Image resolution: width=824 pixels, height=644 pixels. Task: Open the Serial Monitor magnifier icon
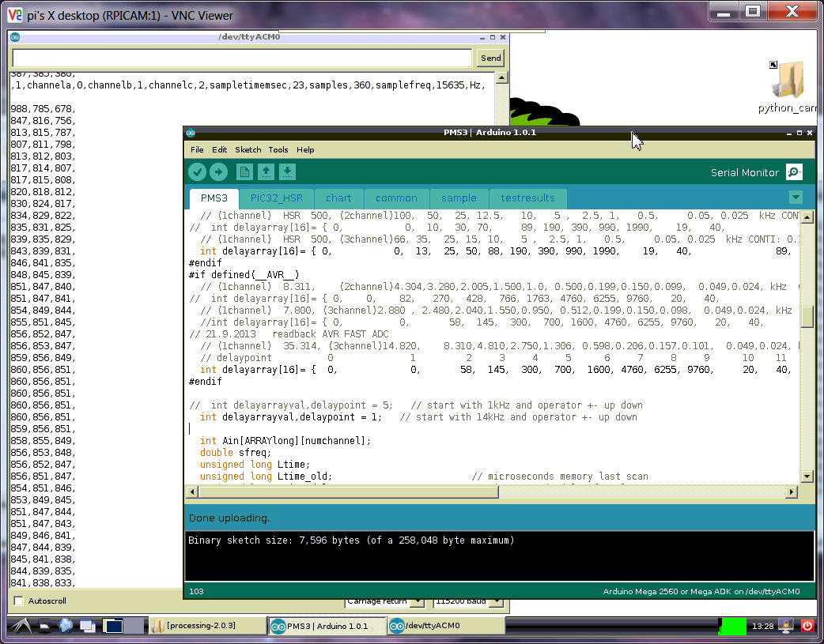(794, 172)
